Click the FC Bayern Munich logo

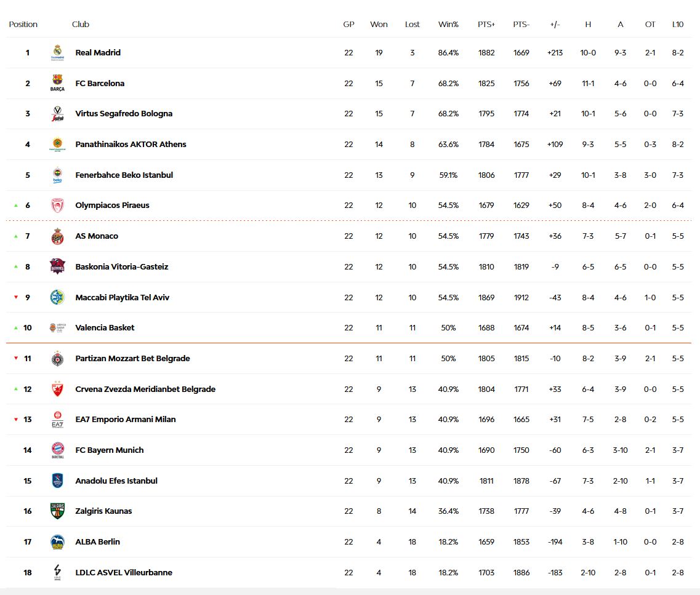[x=57, y=450]
